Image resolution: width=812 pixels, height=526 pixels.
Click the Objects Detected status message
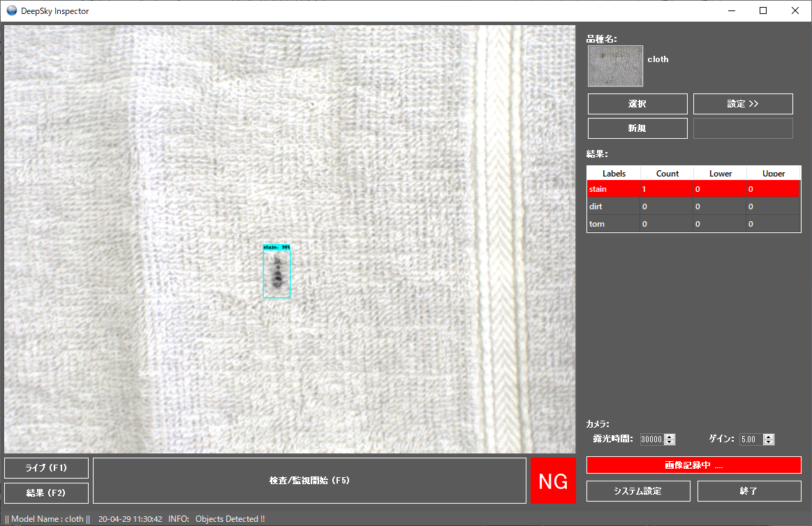click(x=230, y=519)
